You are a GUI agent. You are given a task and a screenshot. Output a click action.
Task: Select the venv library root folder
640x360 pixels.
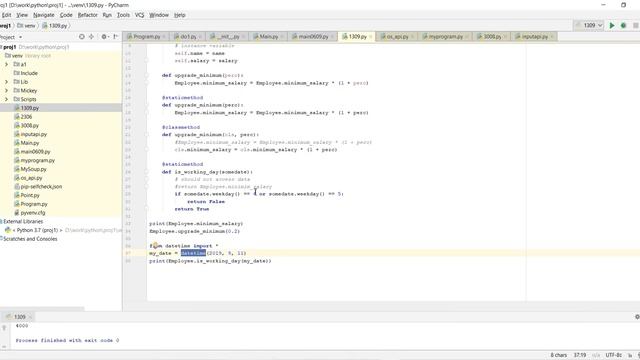point(28,56)
